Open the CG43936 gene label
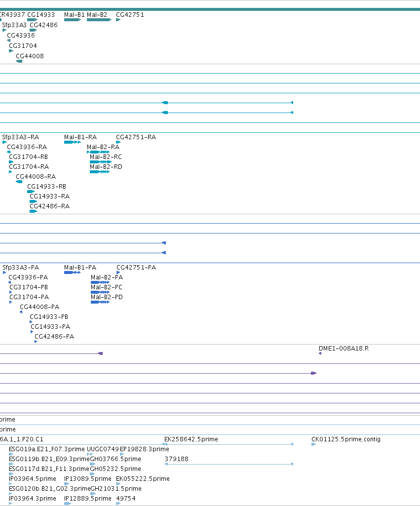The width and height of the screenshot is (420, 506). point(21,36)
